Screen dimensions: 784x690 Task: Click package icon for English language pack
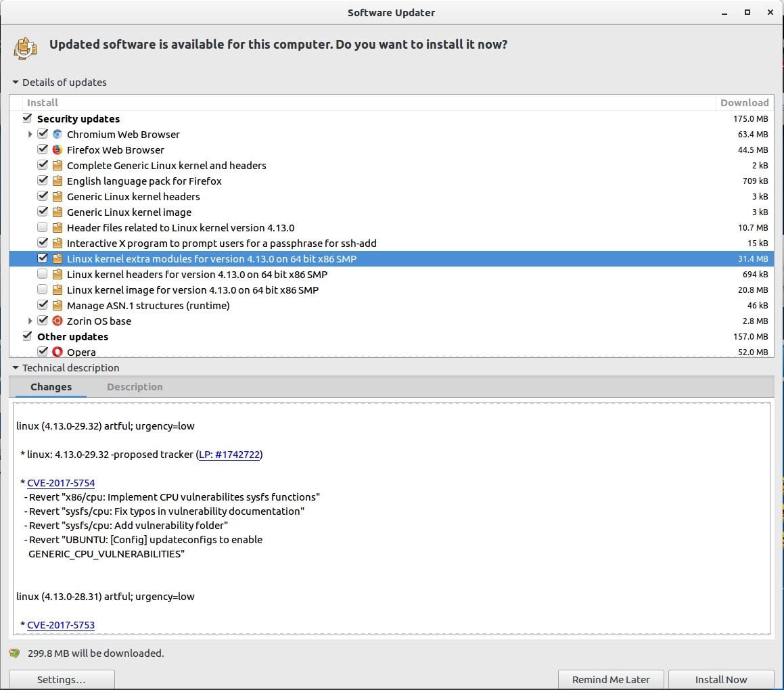pyautogui.click(x=57, y=181)
